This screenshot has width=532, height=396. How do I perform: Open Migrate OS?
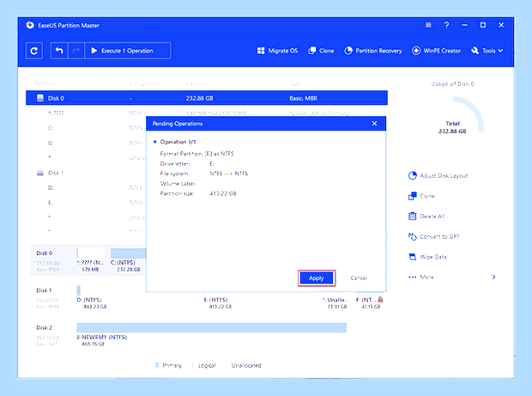[x=277, y=51]
